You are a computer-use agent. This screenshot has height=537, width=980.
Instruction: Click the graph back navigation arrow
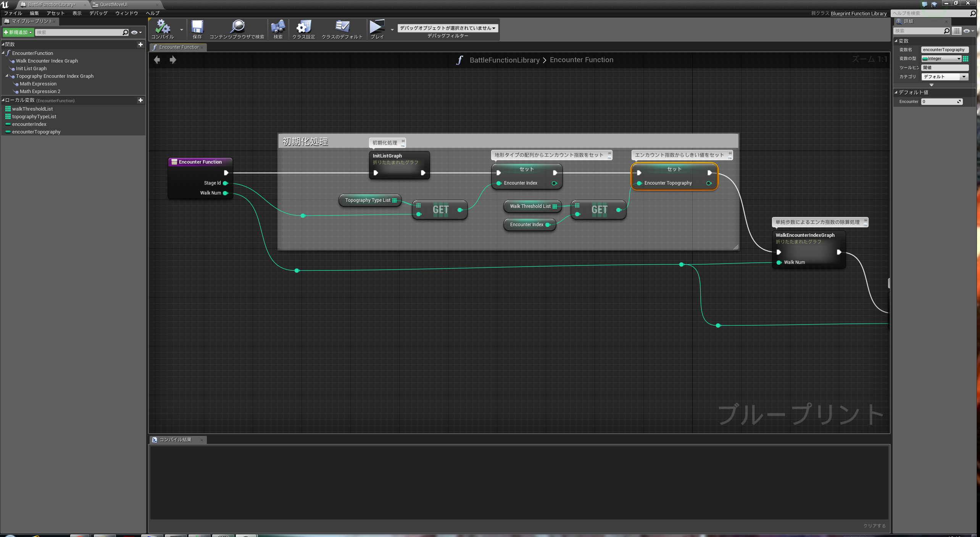click(x=157, y=60)
